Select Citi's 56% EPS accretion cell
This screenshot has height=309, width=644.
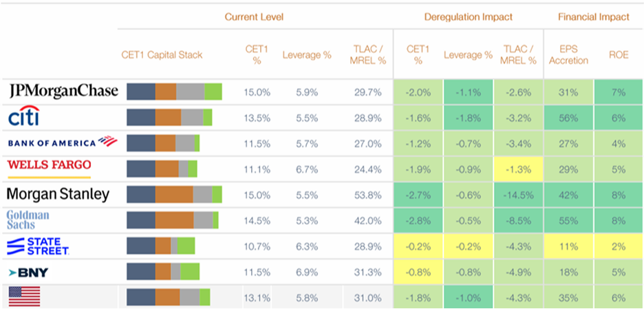click(568, 118)
